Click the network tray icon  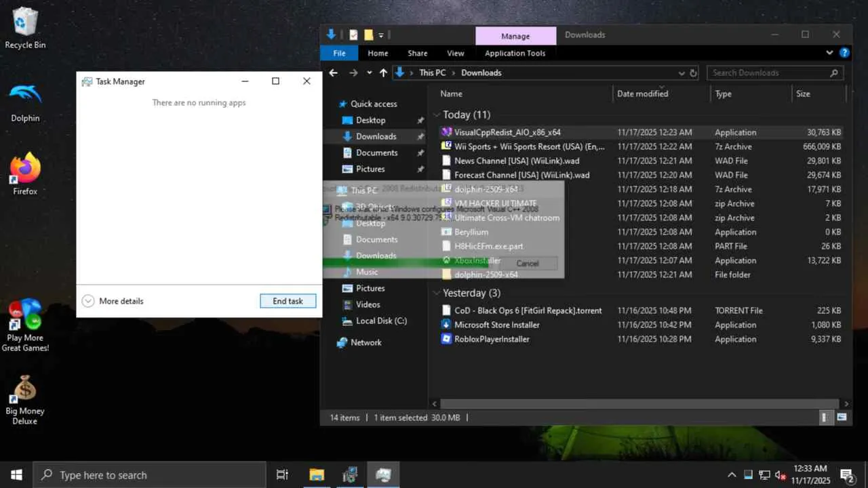click(x=764, y=475)
